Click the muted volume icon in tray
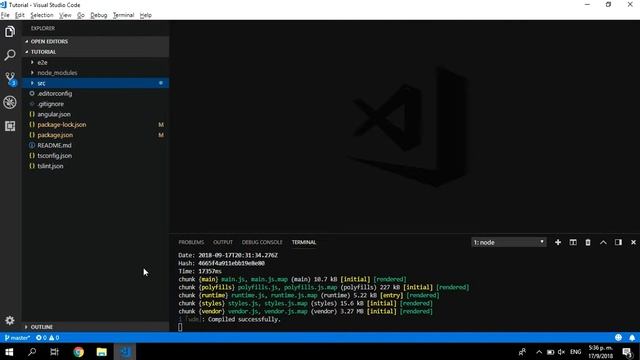This screenshot has height=360, width=640. pyautogui.click(x=562, y=352)
